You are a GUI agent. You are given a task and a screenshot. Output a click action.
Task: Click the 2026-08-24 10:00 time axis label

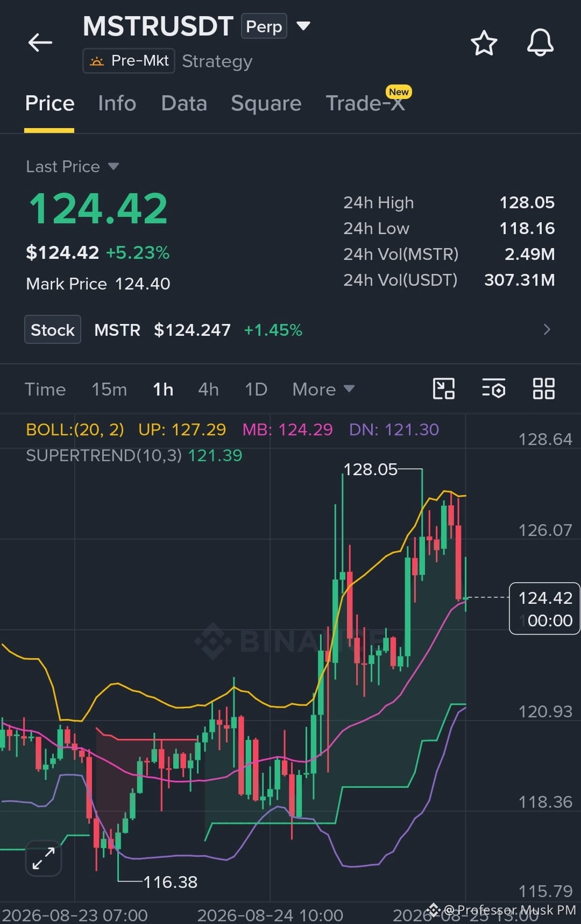coord(270,915)
